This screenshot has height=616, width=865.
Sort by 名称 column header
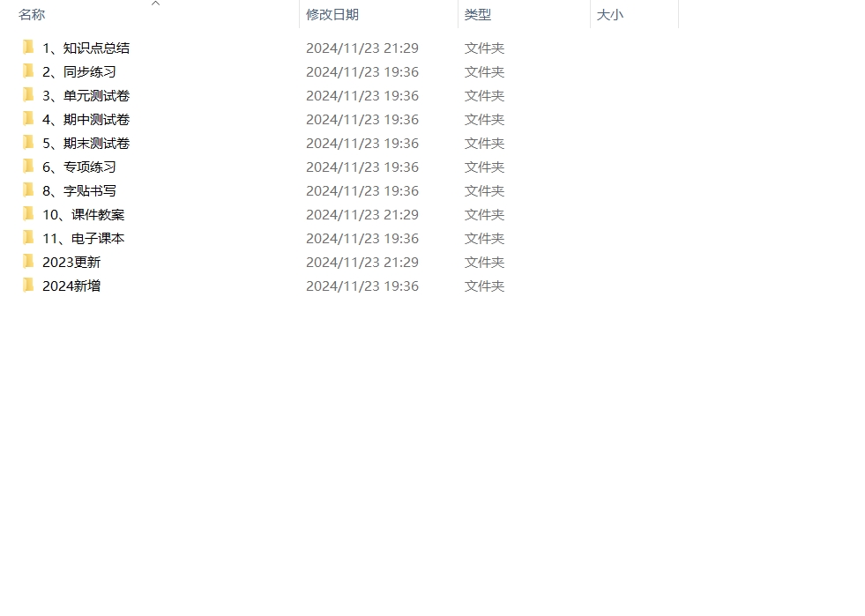(x=32, y=15)
